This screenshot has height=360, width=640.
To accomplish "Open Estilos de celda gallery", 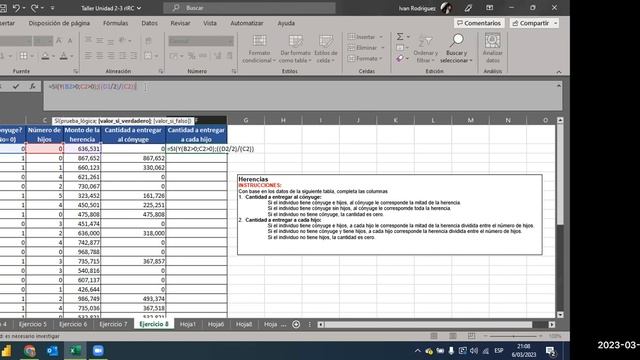I will point(326,49).
